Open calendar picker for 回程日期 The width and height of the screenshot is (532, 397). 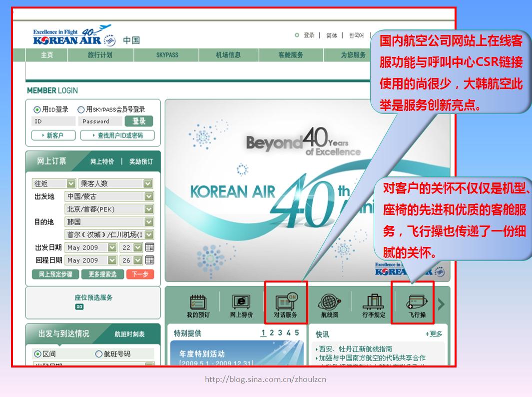150,260
